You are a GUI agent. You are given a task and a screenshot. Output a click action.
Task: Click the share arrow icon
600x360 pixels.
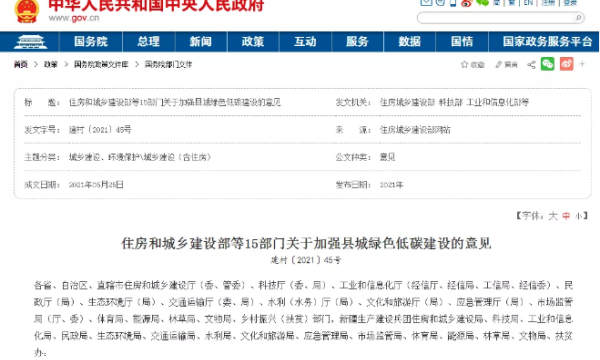(x=531, y=65)
